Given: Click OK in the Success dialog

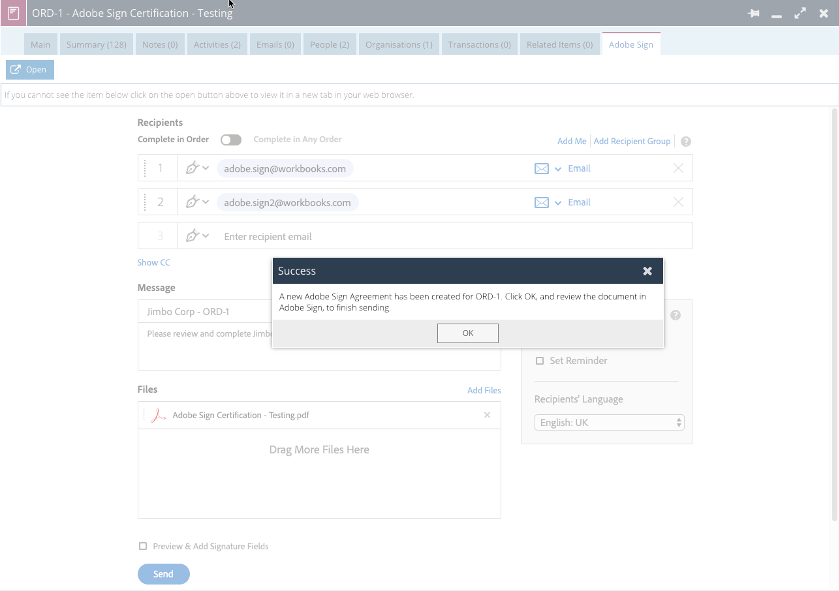Looking at the screenshot, I should point(468,333).
